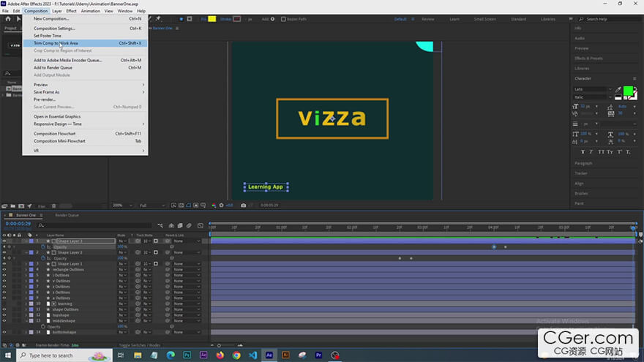
Task: Click the graph editor icon in timeline
Action: point(201,225)
